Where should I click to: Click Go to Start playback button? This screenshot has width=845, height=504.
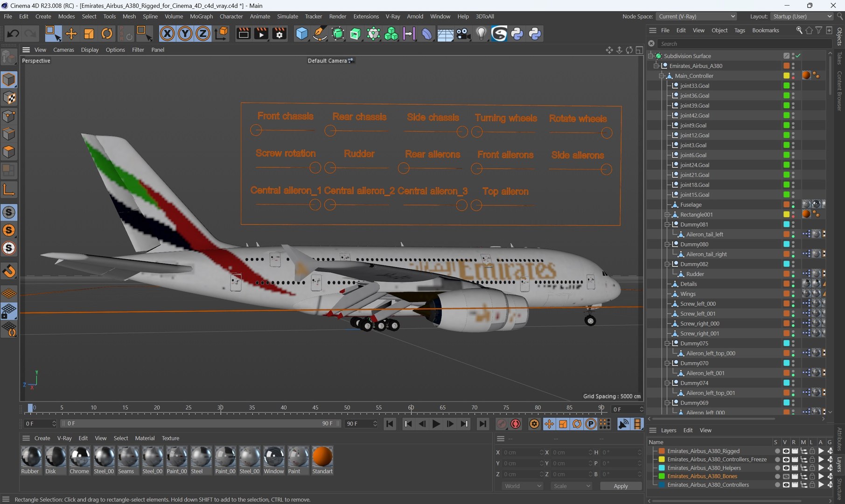[x=390, y=424]
